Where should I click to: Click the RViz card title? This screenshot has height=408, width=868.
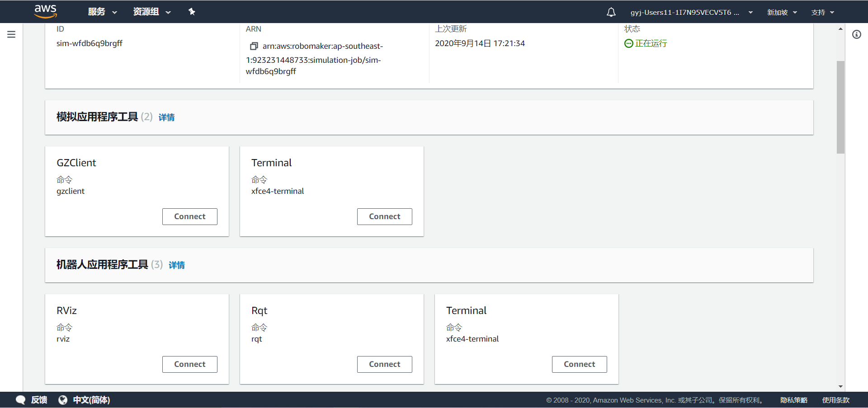66,310
